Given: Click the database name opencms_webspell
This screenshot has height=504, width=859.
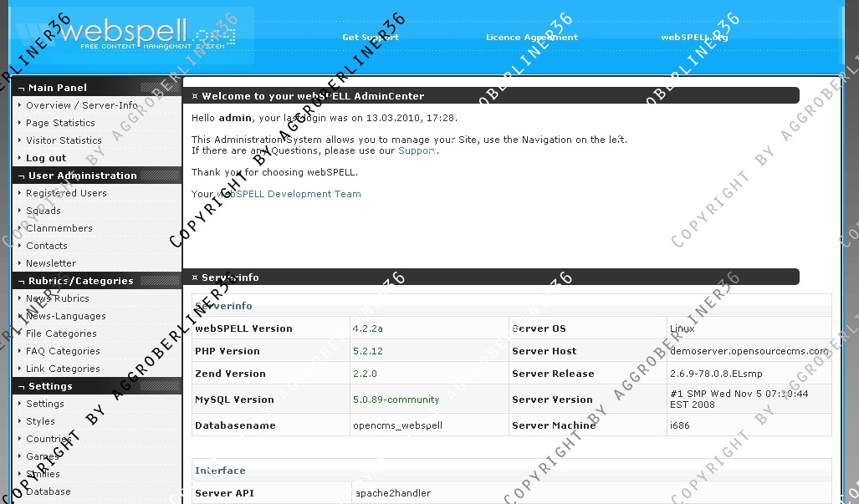Looking at the screenshot, I should pyautogui.click(x=398, y=425).
